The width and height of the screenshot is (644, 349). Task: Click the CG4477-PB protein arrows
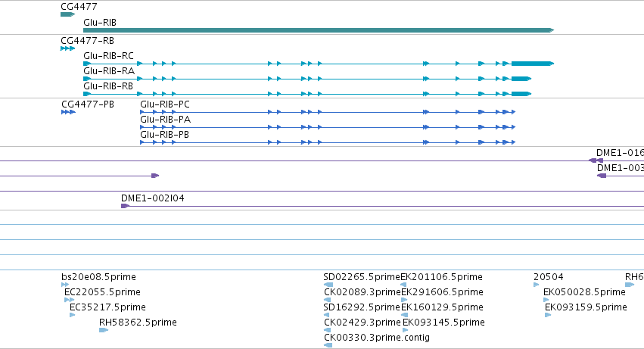(x=69, y=112)
